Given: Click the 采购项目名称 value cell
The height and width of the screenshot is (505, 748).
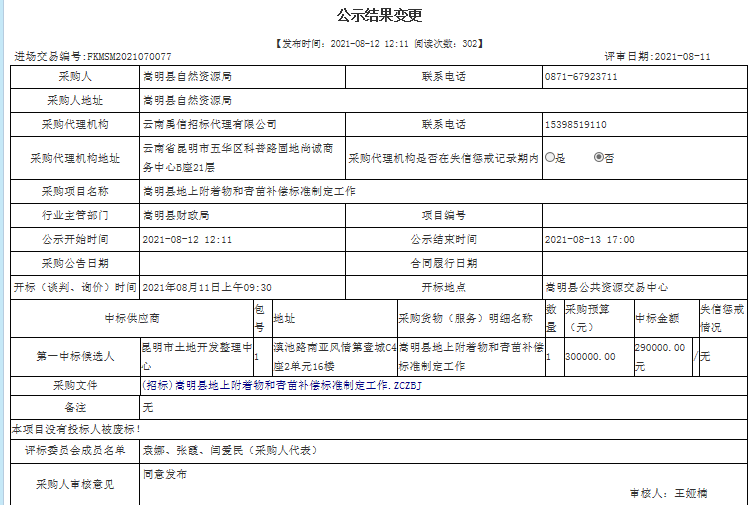Looking at the screenshot, I should coord(443,192).
